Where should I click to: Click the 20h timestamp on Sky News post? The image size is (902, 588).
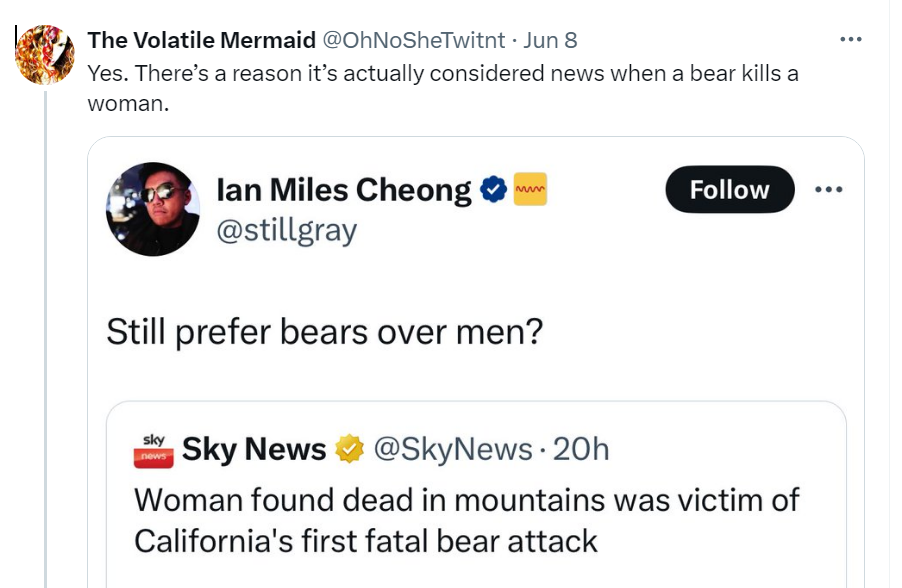[581, 450]
